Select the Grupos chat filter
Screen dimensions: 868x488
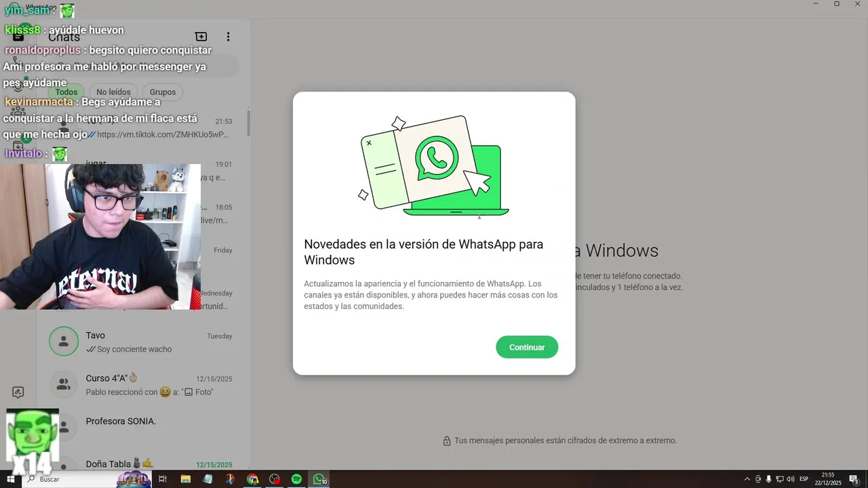click(163, 92)
